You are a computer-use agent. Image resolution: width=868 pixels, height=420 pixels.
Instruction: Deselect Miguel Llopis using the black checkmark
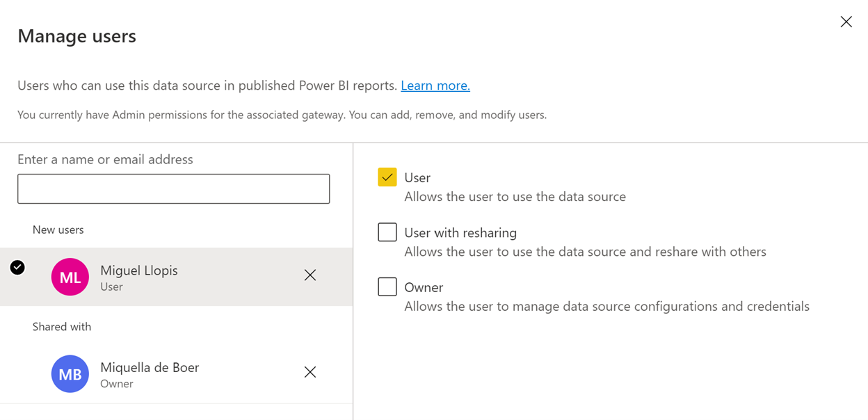17,267
